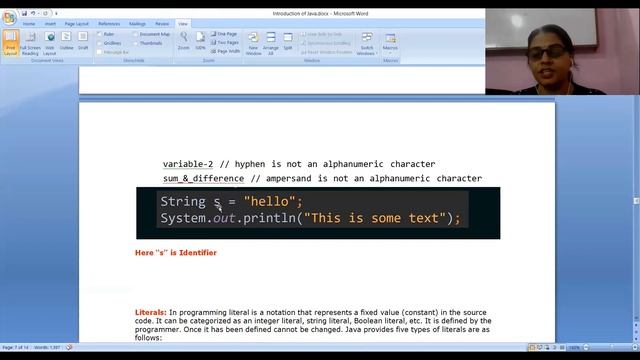Click Full Screen Reading icon in status bar
Image resolution: width=640 pixels, height=360 pixels.
click(x=540, y=347)
